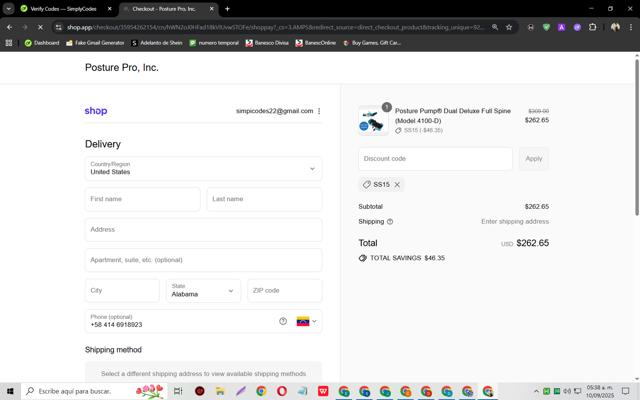This screenshot has height=400, width=640.
Task: Open account options menu next to email
Action: pos(319,111)
